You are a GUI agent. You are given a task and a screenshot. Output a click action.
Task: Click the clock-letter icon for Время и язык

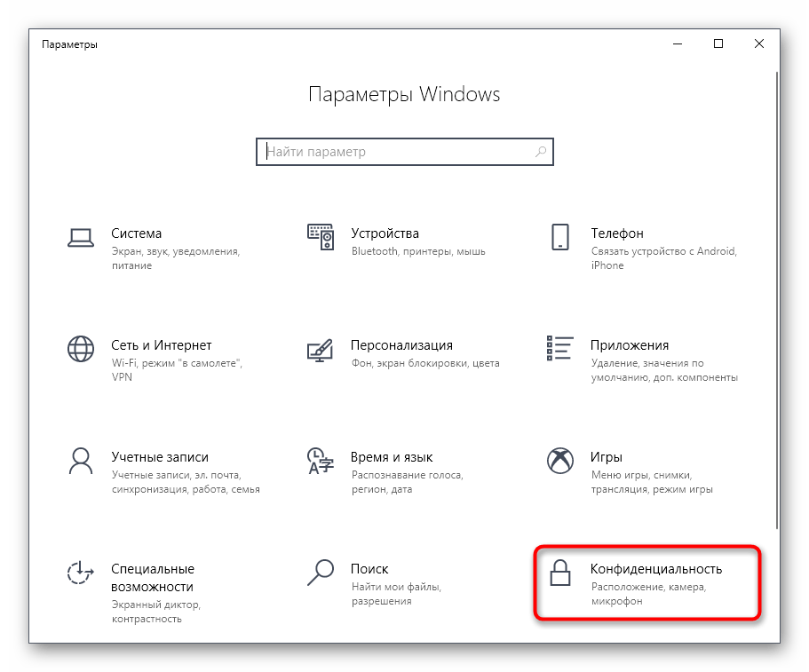321,461
